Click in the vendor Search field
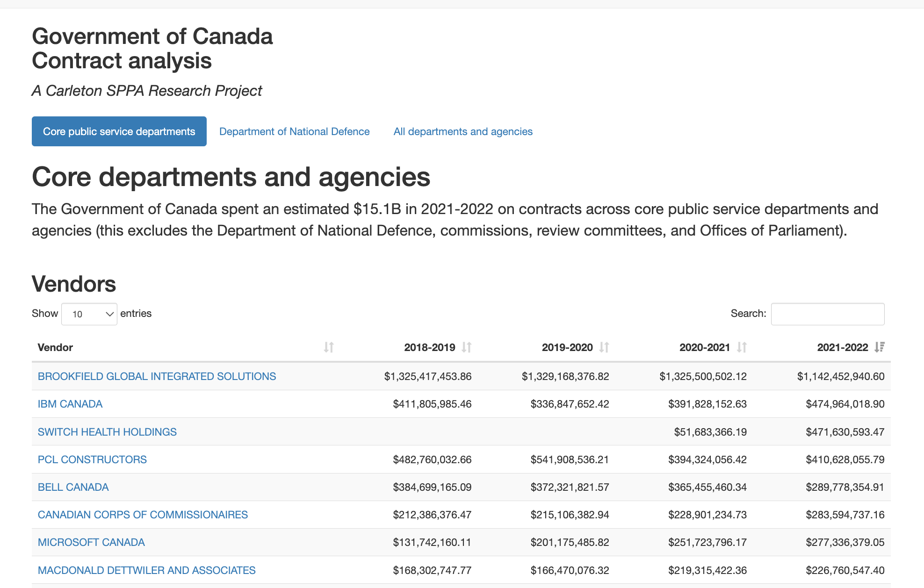 [x=827, y=314]
